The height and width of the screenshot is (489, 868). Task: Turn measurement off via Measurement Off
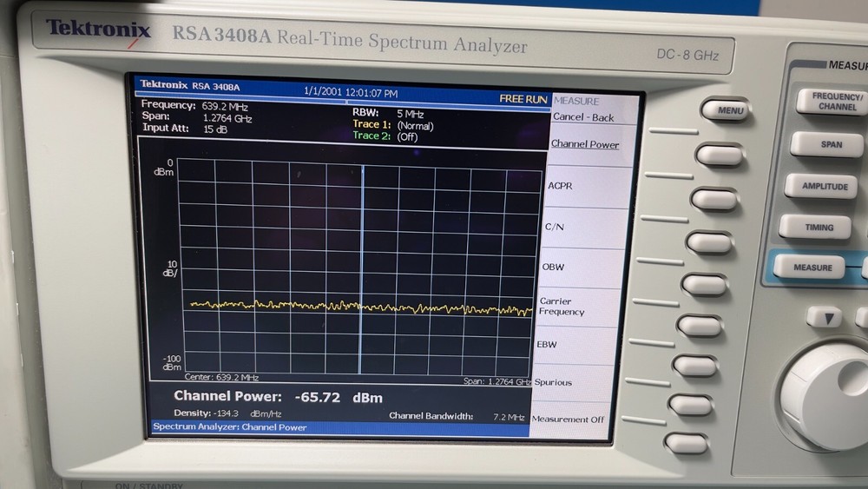click(x=568, y=420)
